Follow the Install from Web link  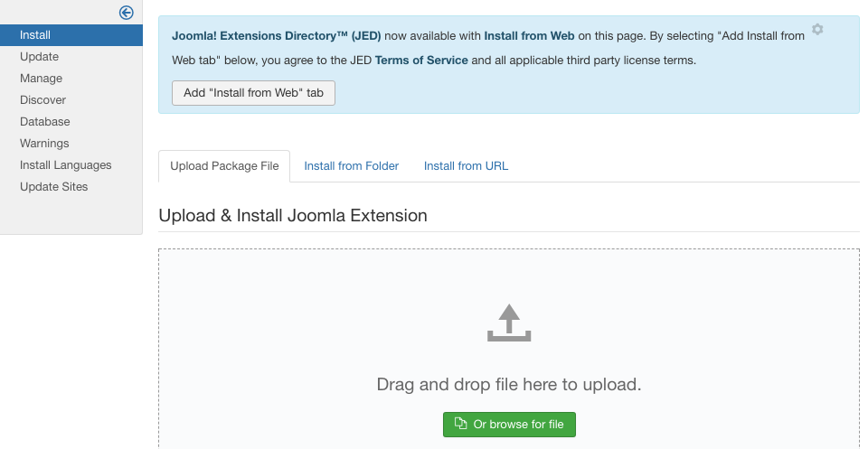click(x=529, y=36)
